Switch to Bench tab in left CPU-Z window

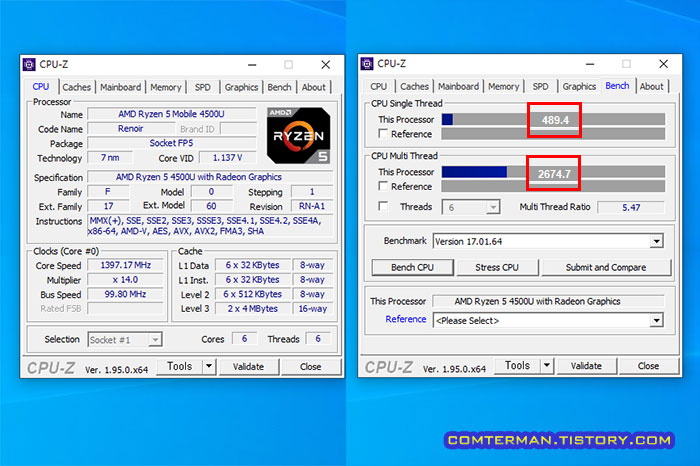[279, 87]
